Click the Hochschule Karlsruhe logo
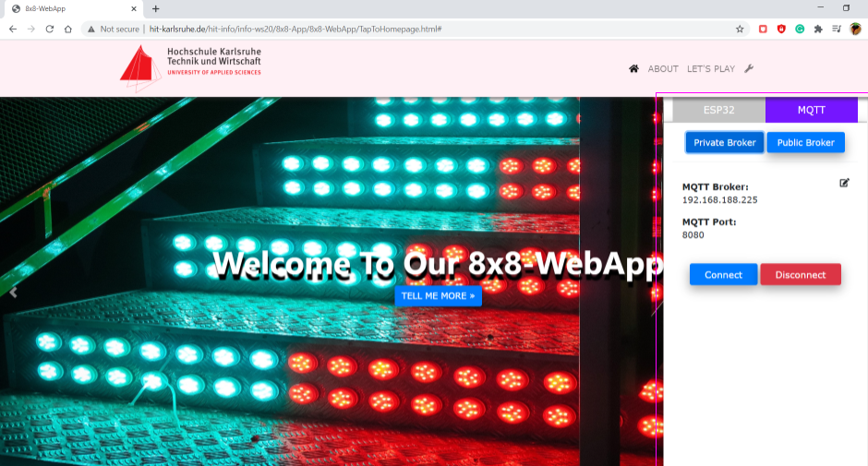The height and width of the screenshot is (466, 868). [190, 68]
